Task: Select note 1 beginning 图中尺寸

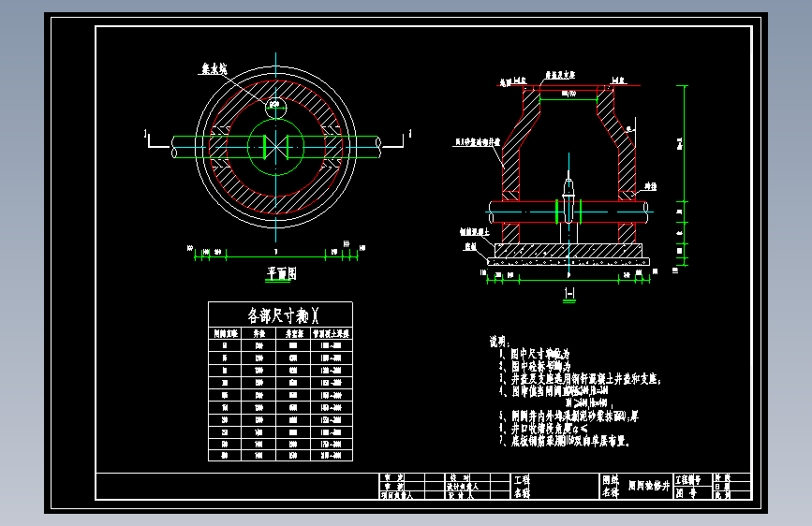Action: click(x=535, y=354)
